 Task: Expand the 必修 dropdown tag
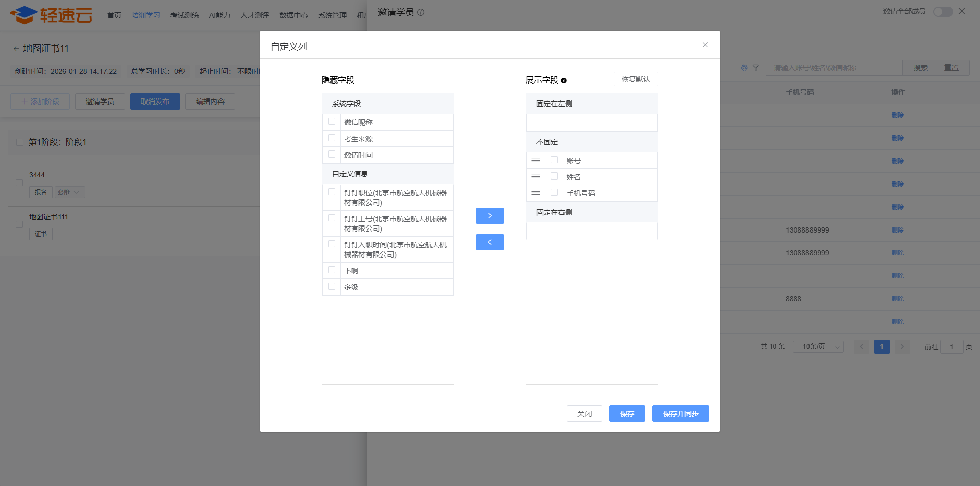pos(69,192)
